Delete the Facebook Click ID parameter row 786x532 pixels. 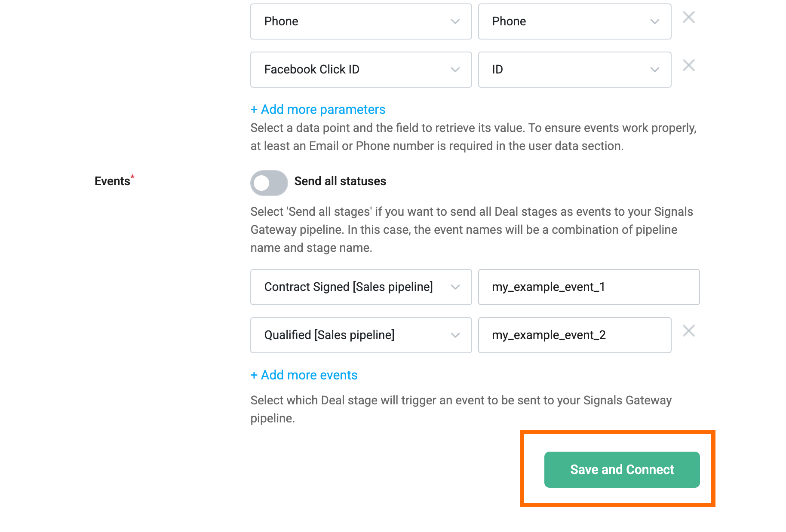click(688, 65)
